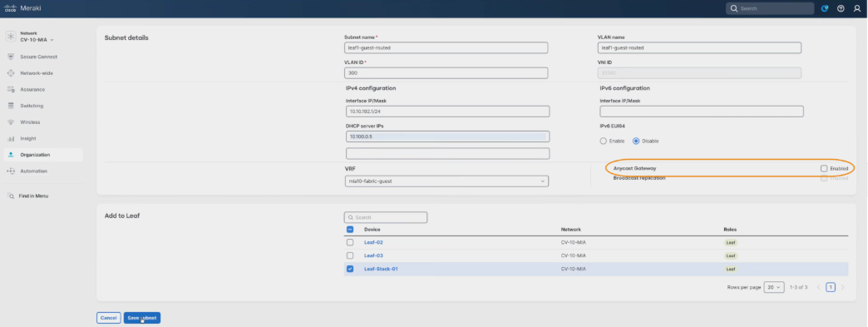The height and width of the screenshot is (327, 868).
Task: Click the blue notification icon beside search
Action: 824,9
